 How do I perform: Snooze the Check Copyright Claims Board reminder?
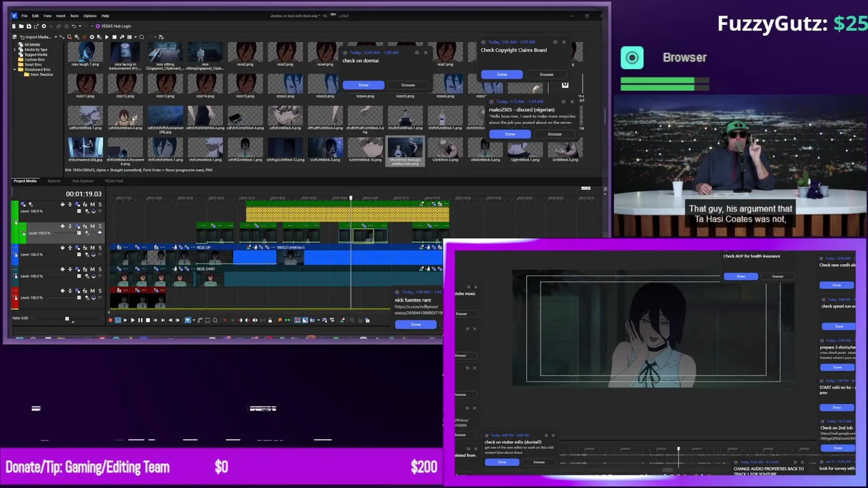(x=546, y=75)
